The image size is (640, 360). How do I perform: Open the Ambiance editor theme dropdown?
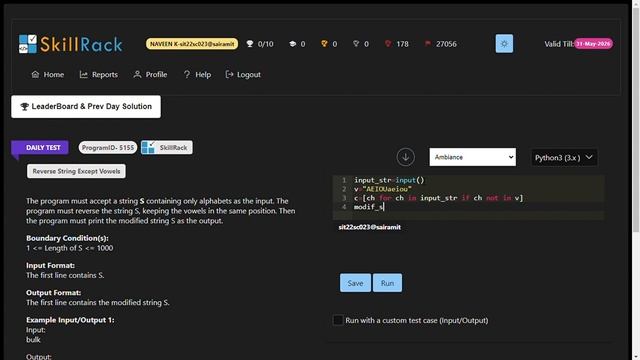[x=472, y=157]
